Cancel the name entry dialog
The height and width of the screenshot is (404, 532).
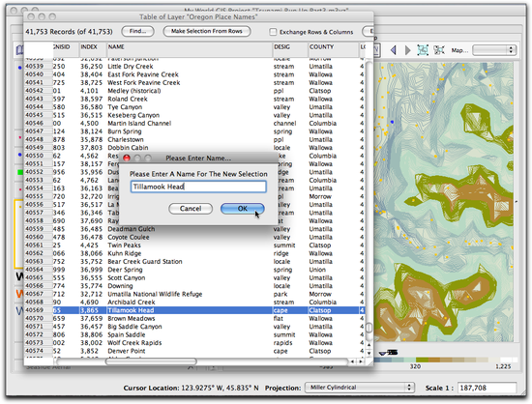coord(191,209)
